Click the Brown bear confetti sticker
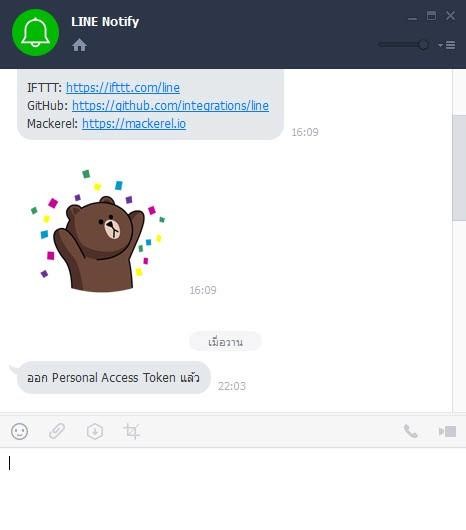This screenshot has height=530, width=466. click(x=98, y=232)
